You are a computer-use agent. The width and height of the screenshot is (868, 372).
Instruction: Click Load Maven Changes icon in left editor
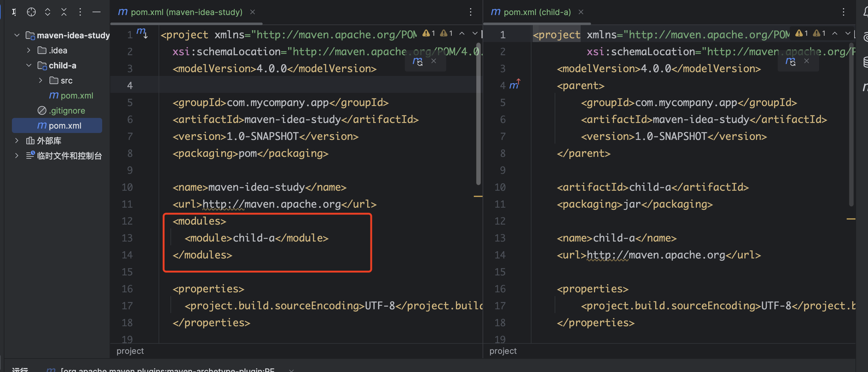pyautogui.click(x=418, y=61)
